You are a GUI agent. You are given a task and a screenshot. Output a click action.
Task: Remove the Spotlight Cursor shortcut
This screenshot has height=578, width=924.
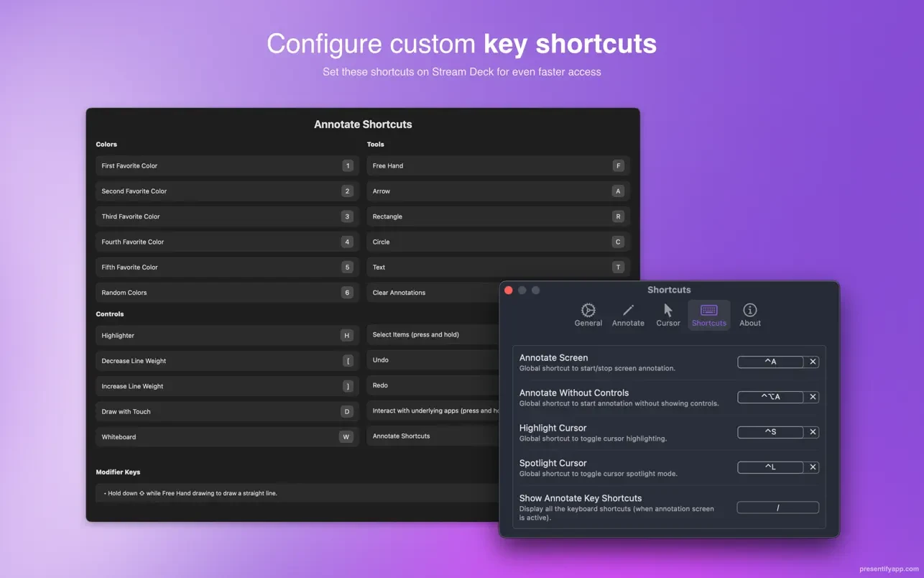click(x=813, y=467)
